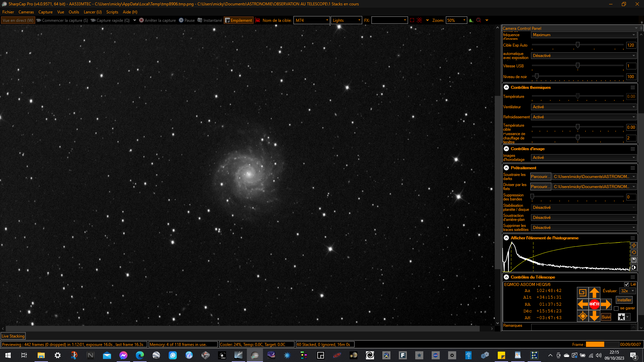Screen dimensions: 644x362
Task: Reset the histogram stretch with circular arrow
Action: pos(634,253)
